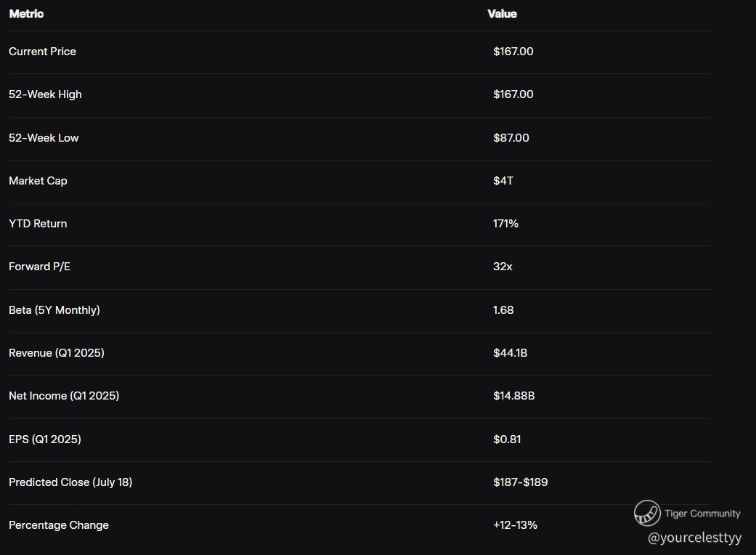
Task: Click the Tiger Community watermark text
Action: click(x=702, y=514)
